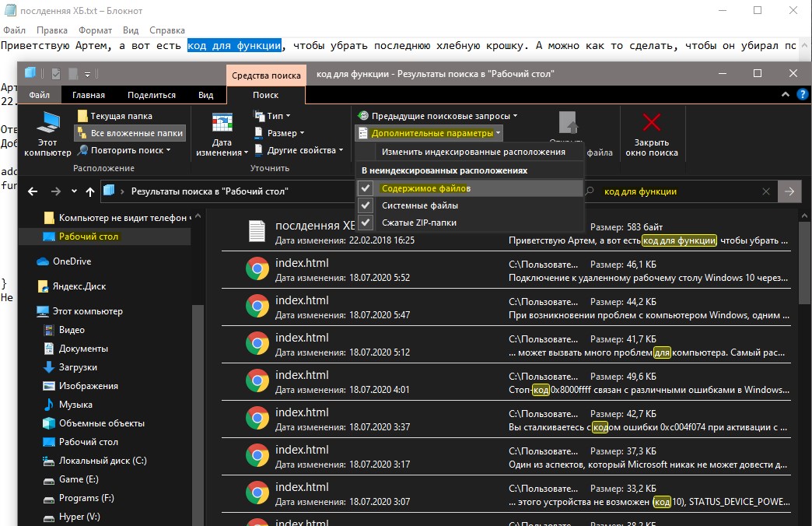
Task: Collapse Дополнительные параметры dropdown
Action: pyautogui.click(x=429, y=133)
